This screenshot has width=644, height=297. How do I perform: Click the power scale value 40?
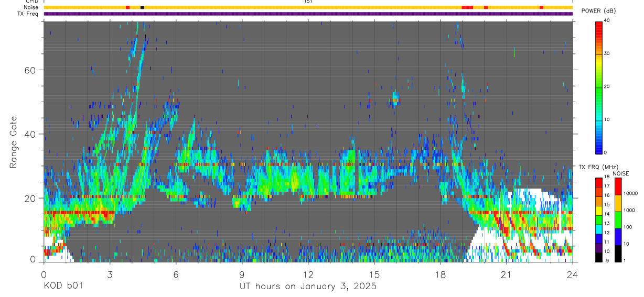pos(606,20)
